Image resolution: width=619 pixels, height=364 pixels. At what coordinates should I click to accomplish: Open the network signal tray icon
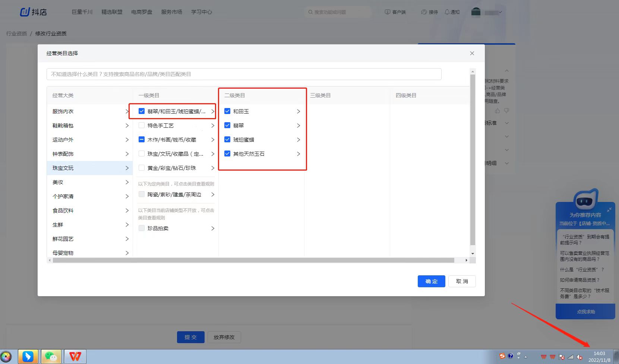571,357
